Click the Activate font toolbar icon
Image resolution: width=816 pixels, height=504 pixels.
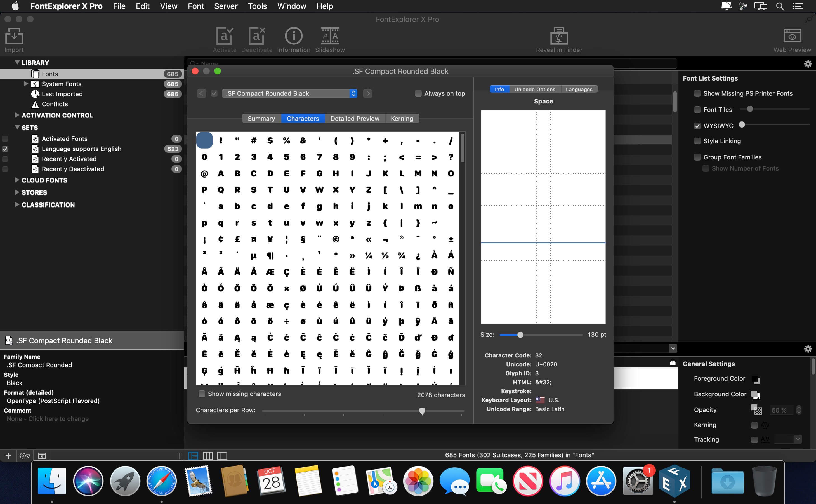(224, 36)
